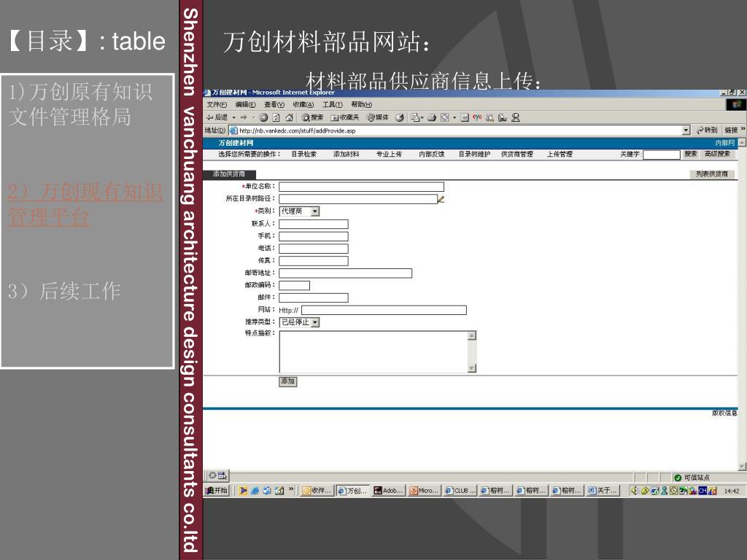Image resolution: width=747 pixels, height=560 pixels.
Task: Click the 专业上传 navigation link
Action: 389,155
